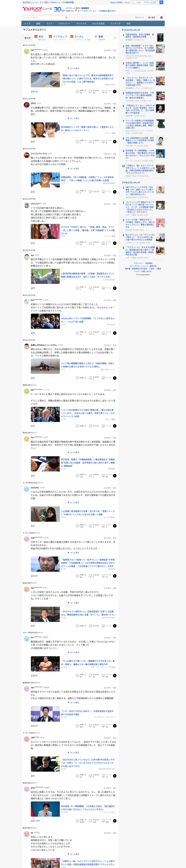The height and width of the screenshot is (868, 186).
Task: Expand もっと見る on tet's comment
Action: pyautogui.click(x=74, y=68)
